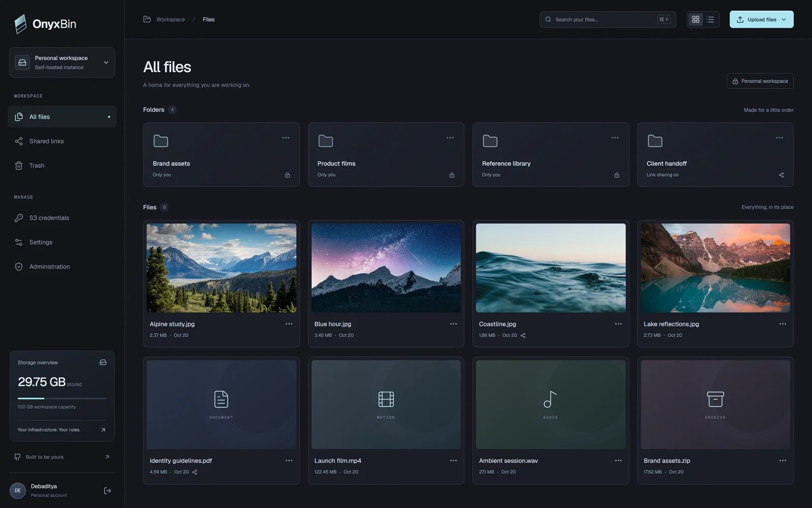Open the Your infrastructure. Your rules. link

click(x=62, y=430)
